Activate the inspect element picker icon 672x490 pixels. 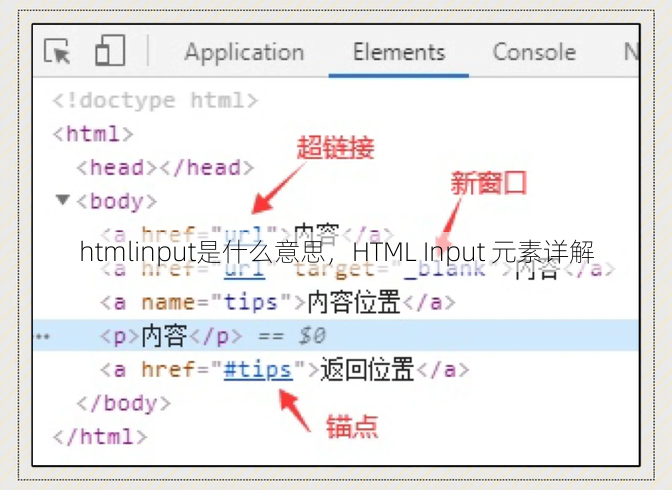pos(57,51)
